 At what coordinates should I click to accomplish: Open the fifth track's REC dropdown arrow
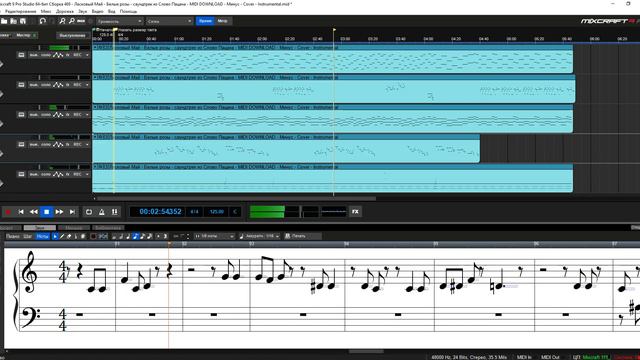87,174
